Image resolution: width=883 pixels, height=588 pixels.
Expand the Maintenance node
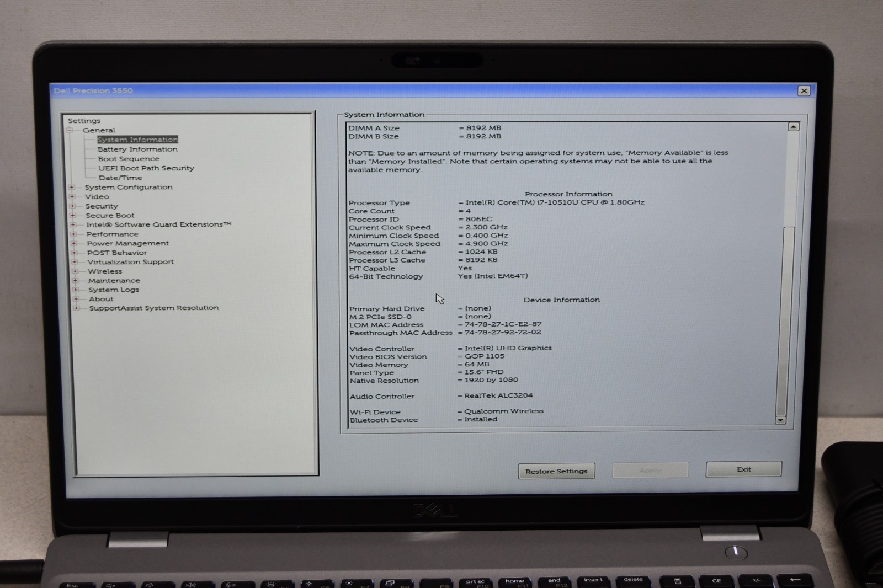click(75, 280)
